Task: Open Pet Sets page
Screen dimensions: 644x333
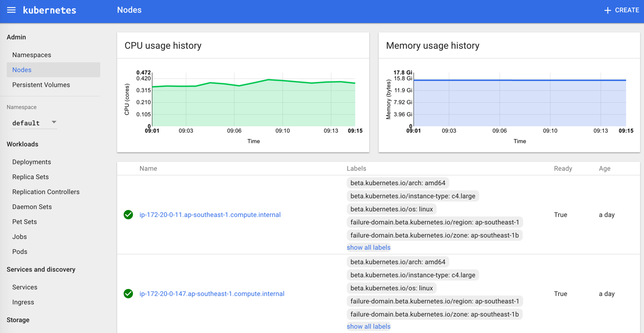Action: 24,222
